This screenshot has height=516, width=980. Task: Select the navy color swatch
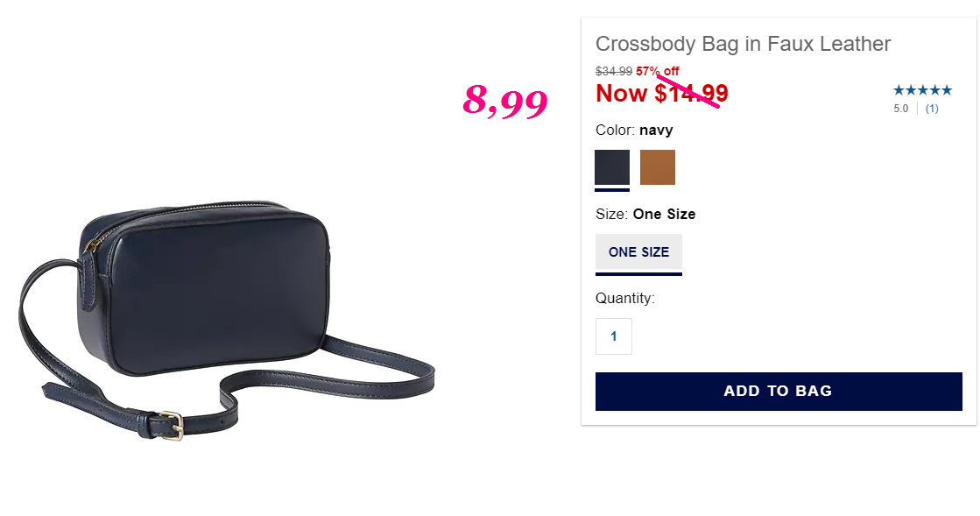point(612,167)
